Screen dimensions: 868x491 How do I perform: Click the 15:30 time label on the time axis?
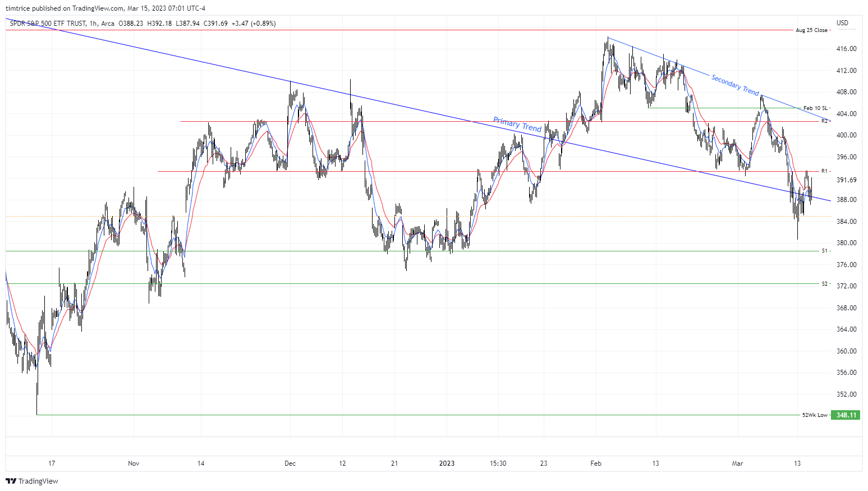click(498, 464)
